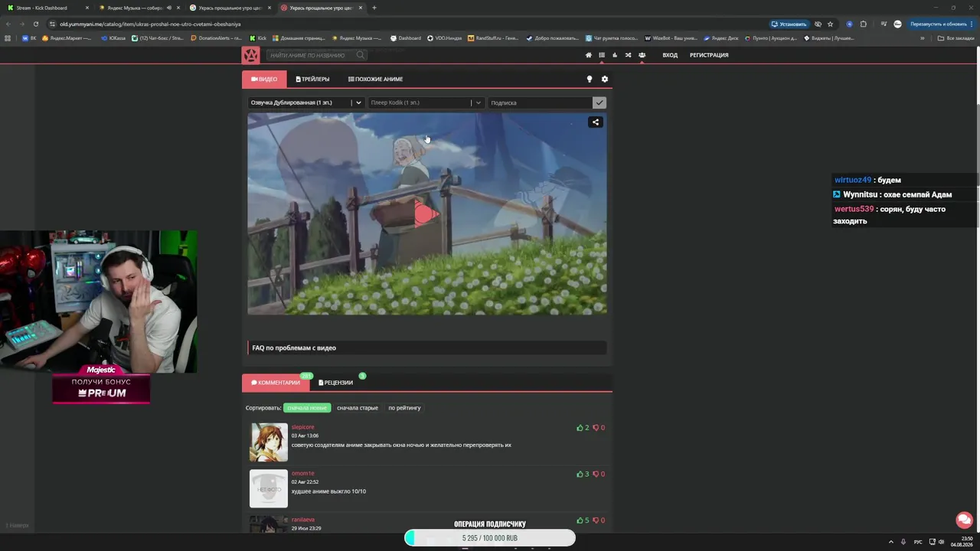Open the Kick bookmark
Viewport: 980px width, 551px height.
tap(258, 37)
